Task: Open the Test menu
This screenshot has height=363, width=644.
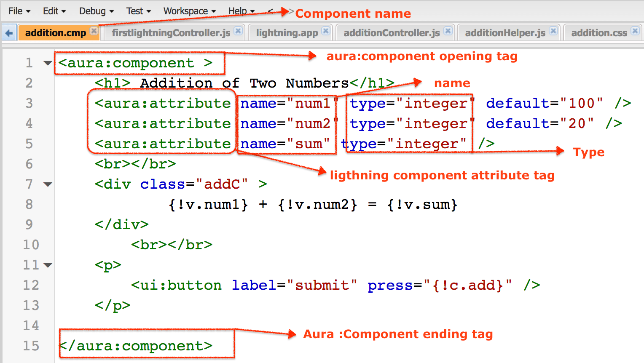Action: click(136, 11)
